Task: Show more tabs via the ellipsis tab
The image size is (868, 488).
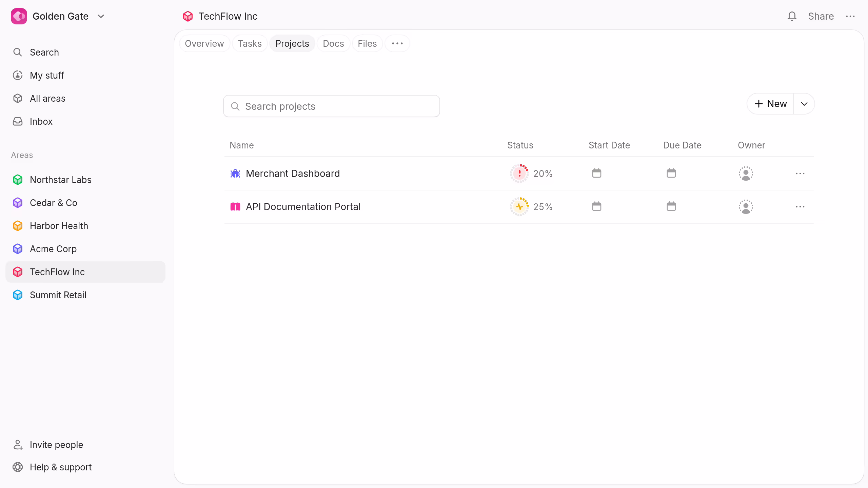Action: tap(397, 43)
